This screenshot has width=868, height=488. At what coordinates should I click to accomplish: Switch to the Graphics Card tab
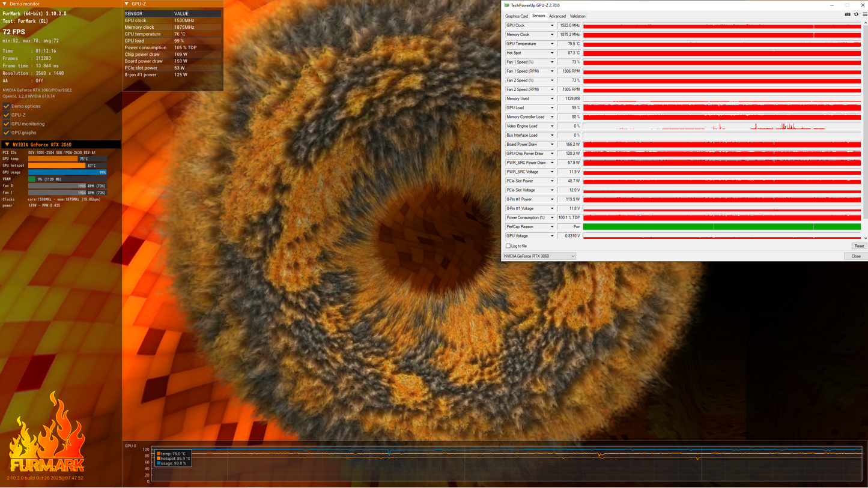517,16
